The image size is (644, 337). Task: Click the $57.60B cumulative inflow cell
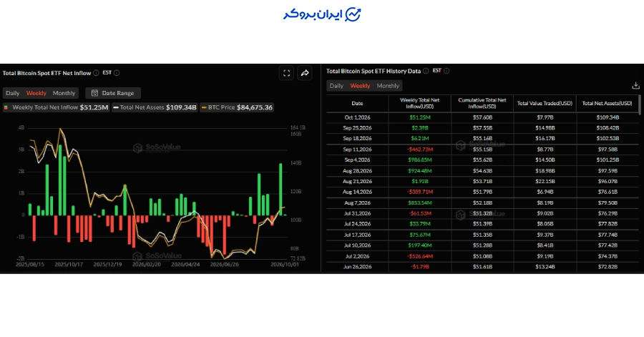482,117
